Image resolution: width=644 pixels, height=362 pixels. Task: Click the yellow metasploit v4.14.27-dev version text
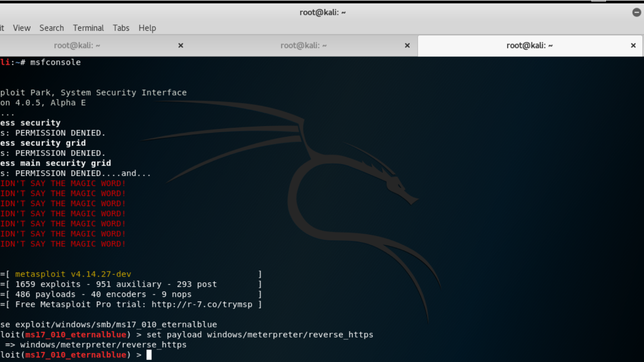73,274
